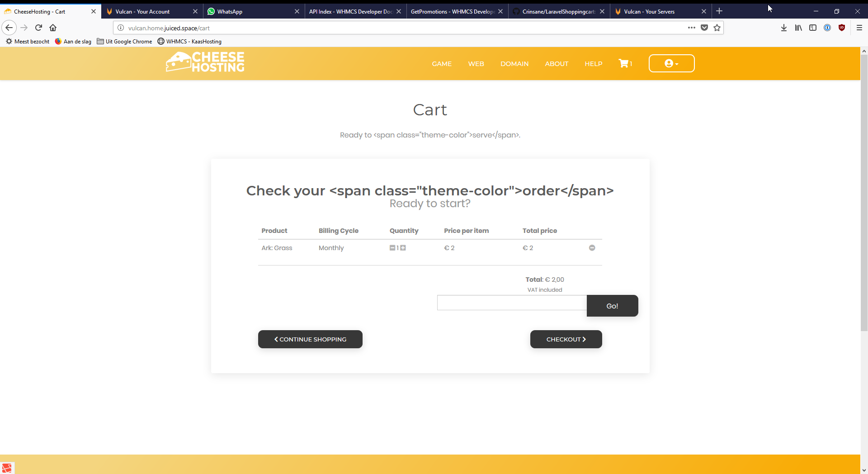Click the promo code input field
This screenshot has height=474, width=868.
(512, 303)
